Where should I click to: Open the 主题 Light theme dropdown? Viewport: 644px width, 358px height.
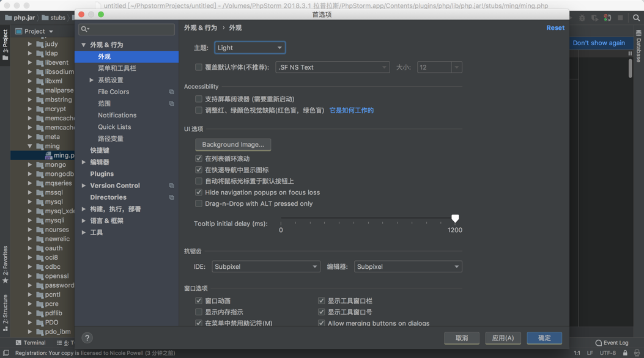coord(250,48)
